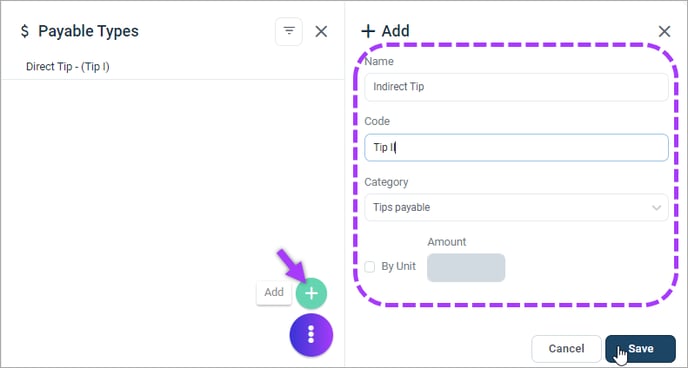Open the filter options for Payable Types

point(289,31)
